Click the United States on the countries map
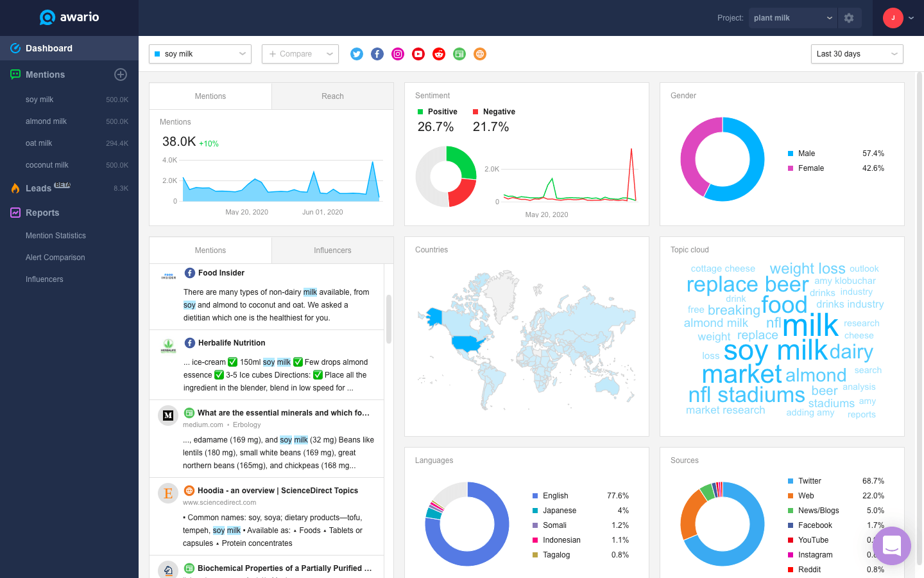924x578 pixels. click(x=467, y=343)
